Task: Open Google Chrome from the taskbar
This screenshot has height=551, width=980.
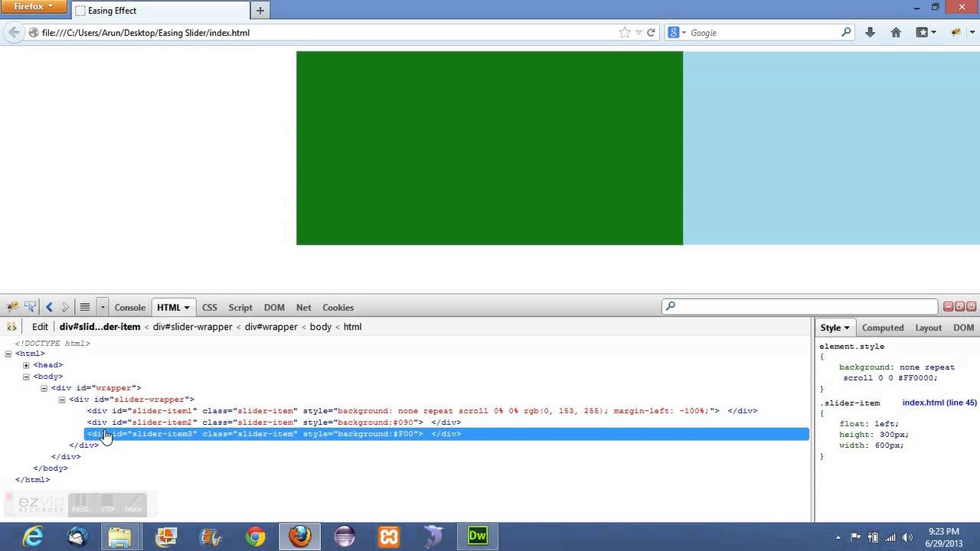Action: 255,536
